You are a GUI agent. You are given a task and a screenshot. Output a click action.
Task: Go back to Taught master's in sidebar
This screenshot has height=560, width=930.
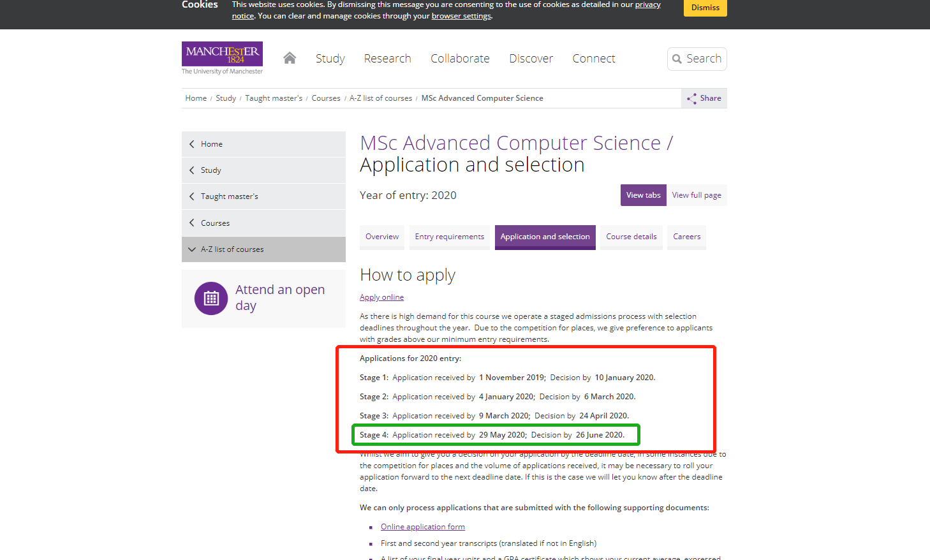point(229,196)
